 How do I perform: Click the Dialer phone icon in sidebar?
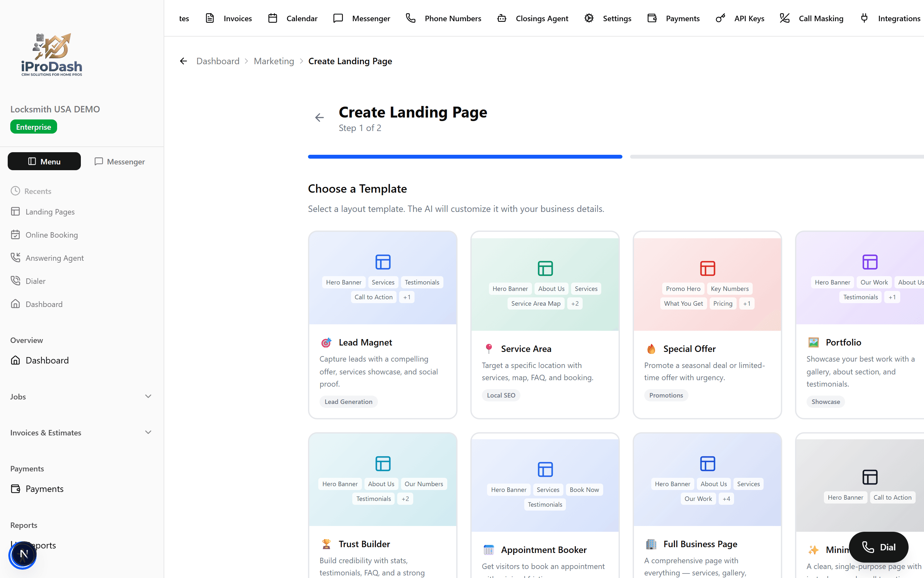pos(15,281)
